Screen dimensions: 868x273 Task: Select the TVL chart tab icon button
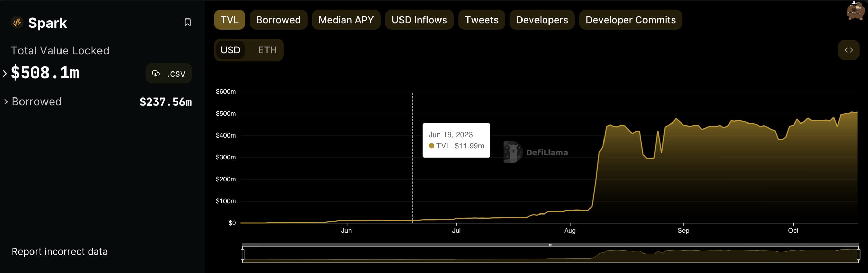tap(229, 19)
